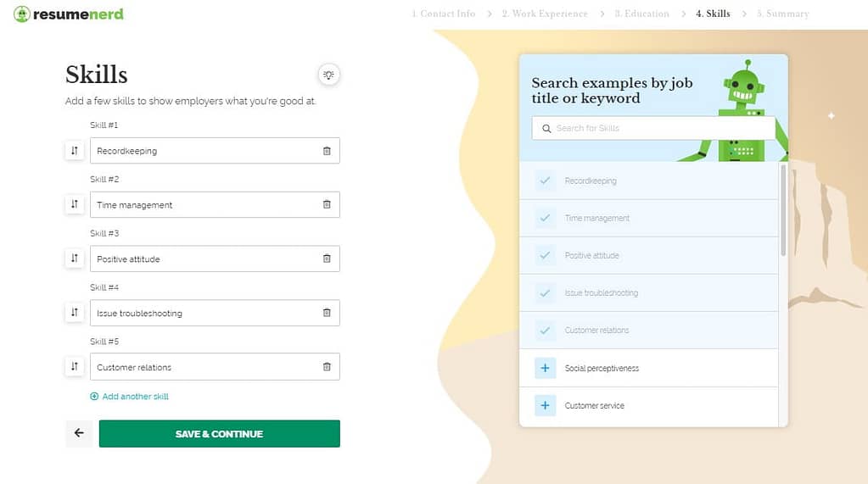Click Add another skill link

[x=130, y=397]
